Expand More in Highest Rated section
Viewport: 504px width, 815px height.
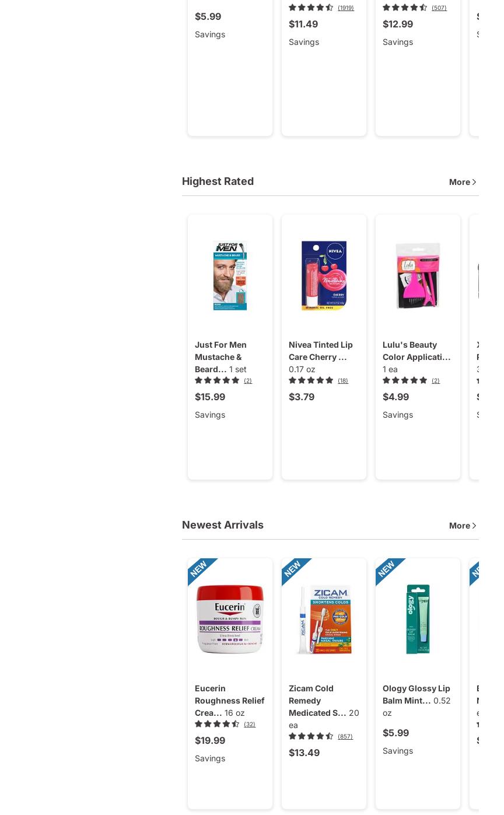[463, 182]
